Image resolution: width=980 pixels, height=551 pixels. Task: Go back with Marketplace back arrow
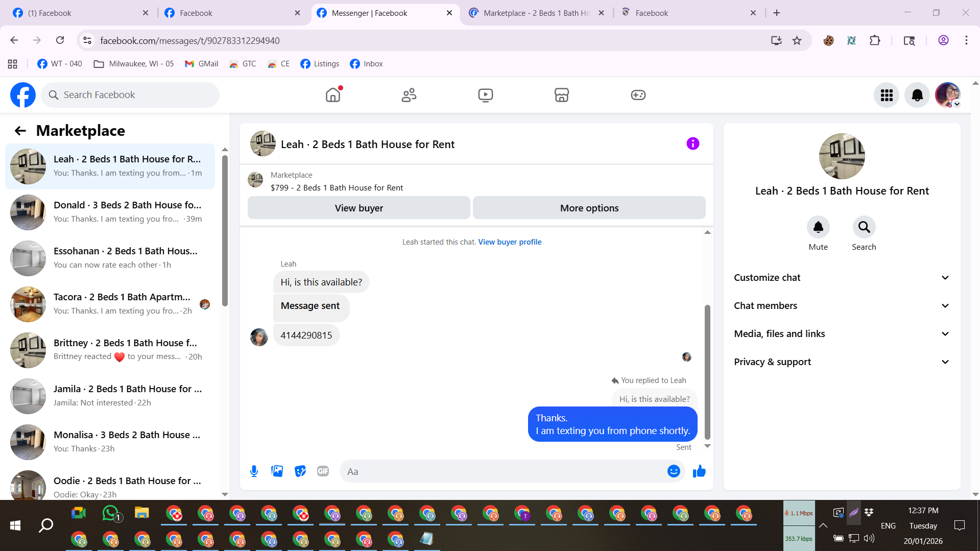20,131
